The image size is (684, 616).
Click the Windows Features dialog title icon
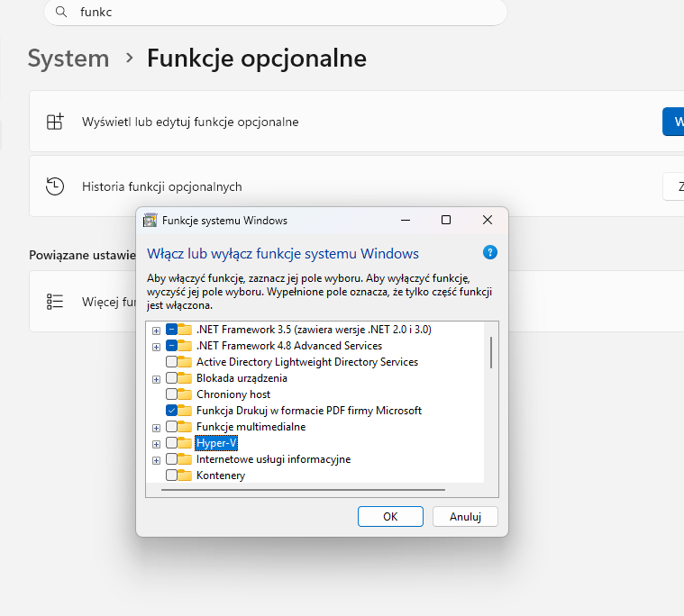pyautogui.click(x=150, y=220)
